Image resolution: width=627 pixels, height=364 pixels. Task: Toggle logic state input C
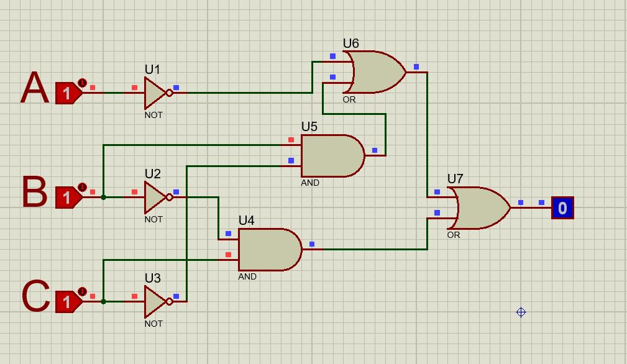point(69,302)
